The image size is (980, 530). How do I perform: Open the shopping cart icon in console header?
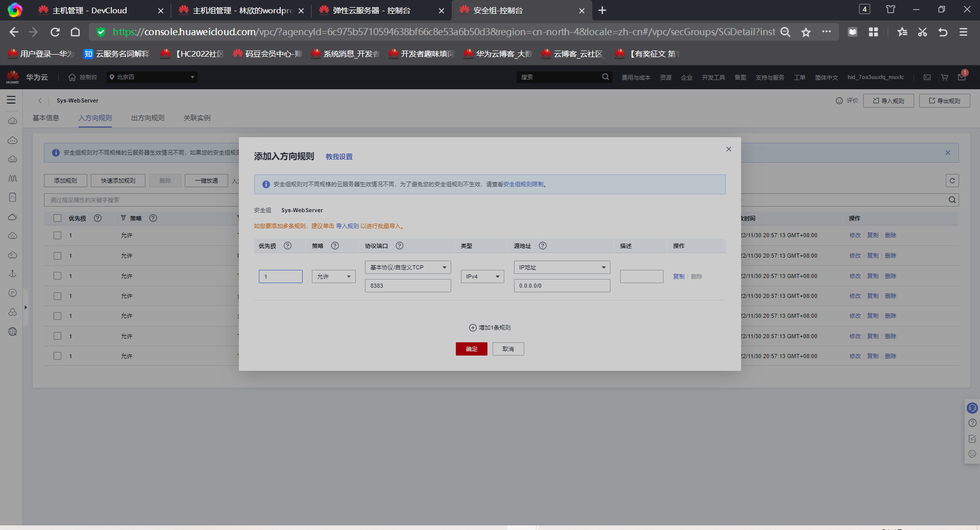pyautogui.click(x=944, y=78)
